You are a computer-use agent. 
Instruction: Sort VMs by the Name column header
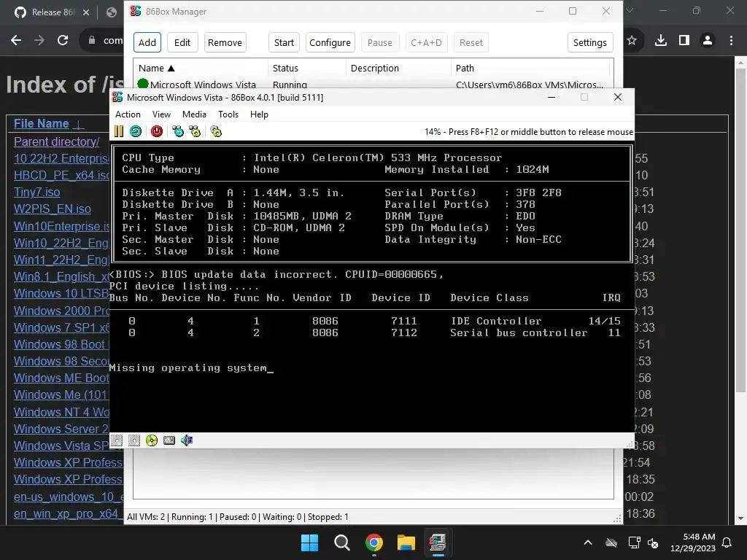pos(201,68)
